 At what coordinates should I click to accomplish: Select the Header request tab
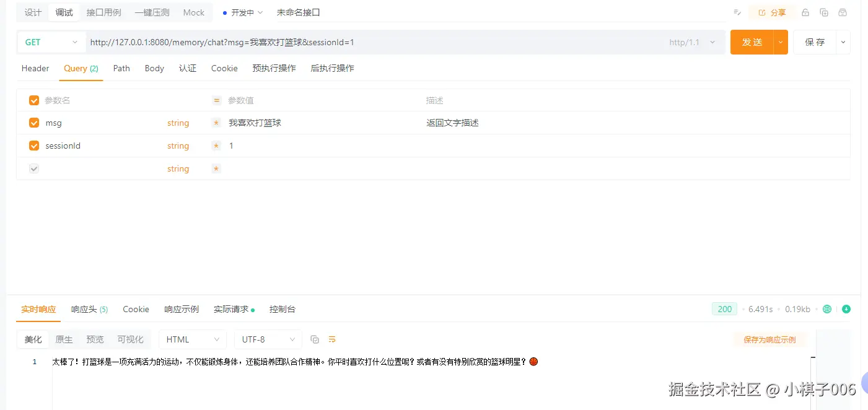click(x=35, y=68)
